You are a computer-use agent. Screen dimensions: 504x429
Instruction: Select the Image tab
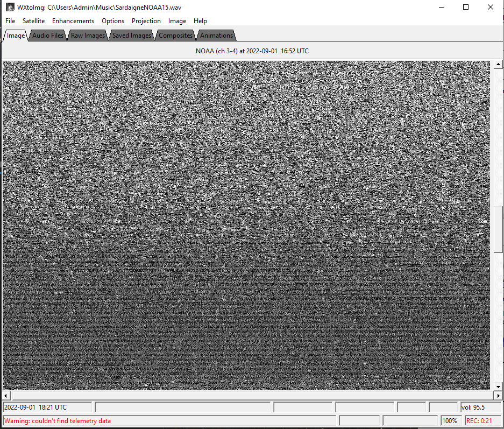point(16,36)
